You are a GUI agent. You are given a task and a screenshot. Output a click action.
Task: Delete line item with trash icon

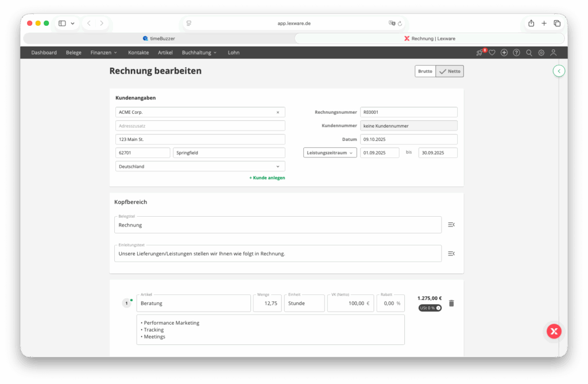(451, 303)
